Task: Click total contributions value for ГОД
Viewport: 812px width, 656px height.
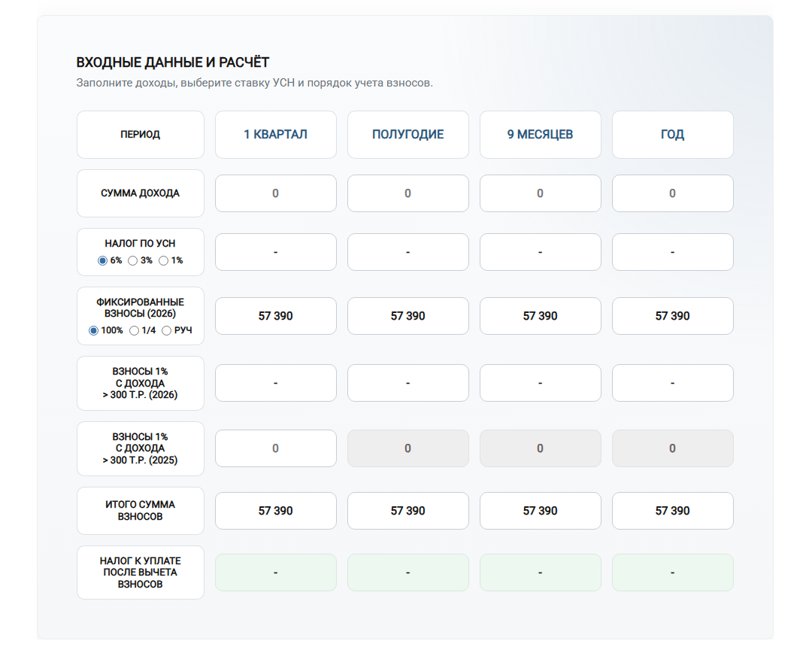Action: pos(673,511)
